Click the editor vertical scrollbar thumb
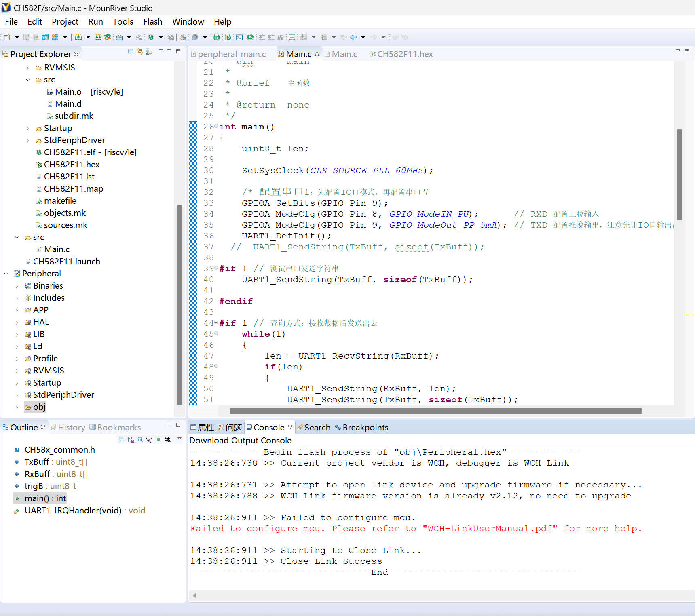Viewport: 695px width, 616px height. tap(680, 175)
